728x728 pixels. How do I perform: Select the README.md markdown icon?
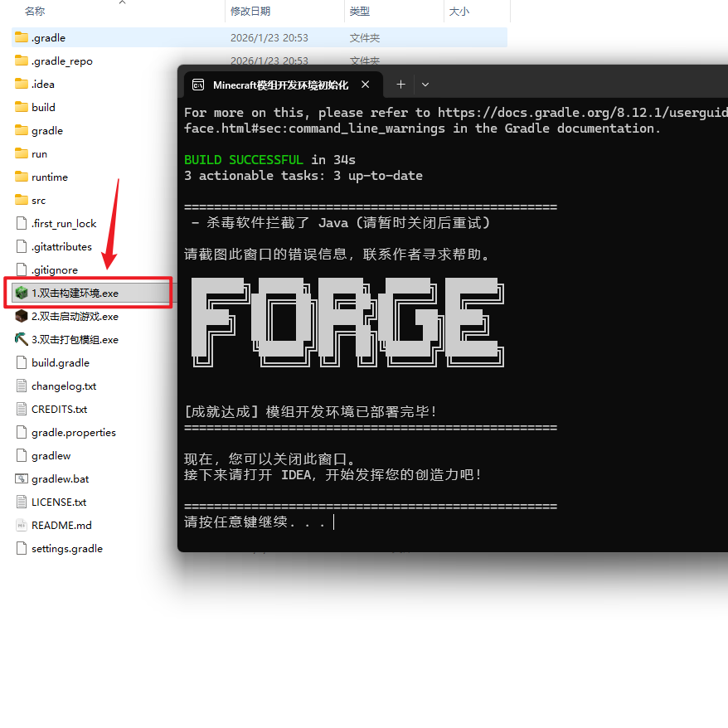[x=22, y=525]
